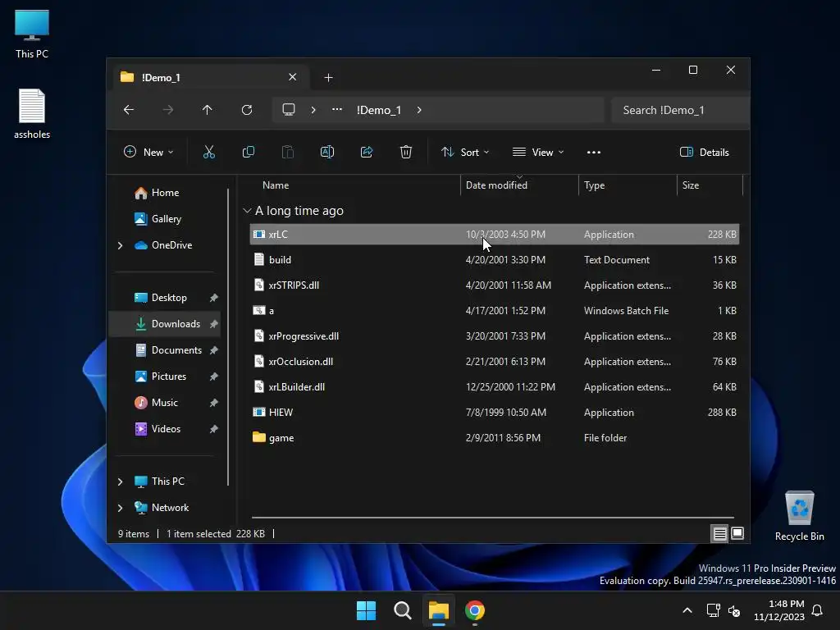840x630 pixels.
Task: Select the game folder
Action: pyautogui.click(x=494, y=438)
